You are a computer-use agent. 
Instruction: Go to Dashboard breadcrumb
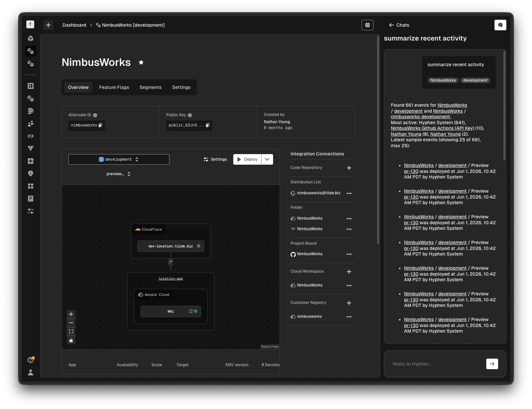[74, 25]
